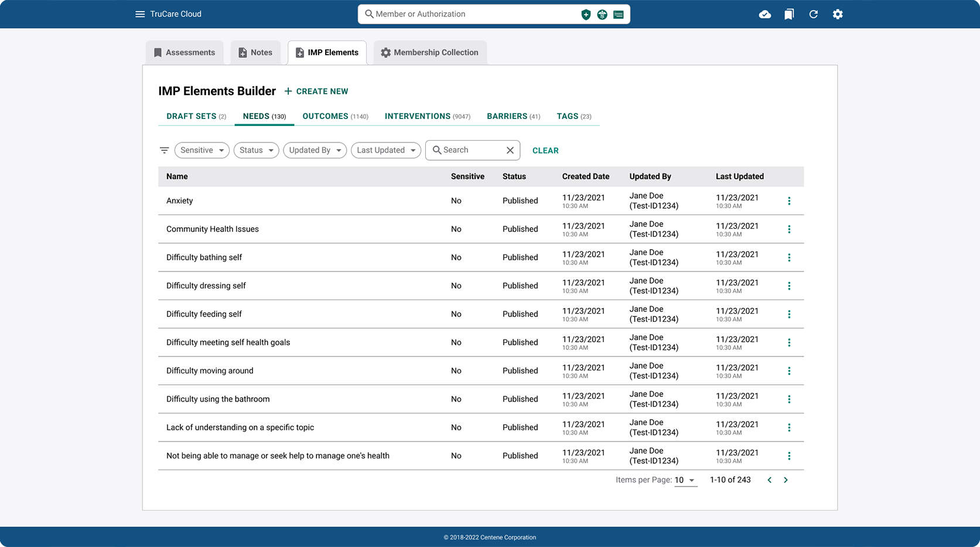Go to next page of results
Image resolution: width=980 pixels, height=547 pixels.
[x=786, y=480]
